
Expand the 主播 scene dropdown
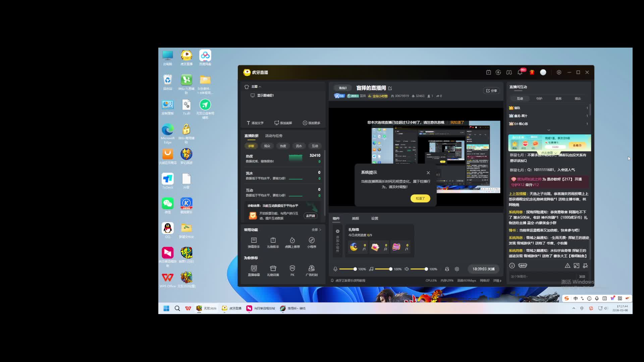(255, 87)
